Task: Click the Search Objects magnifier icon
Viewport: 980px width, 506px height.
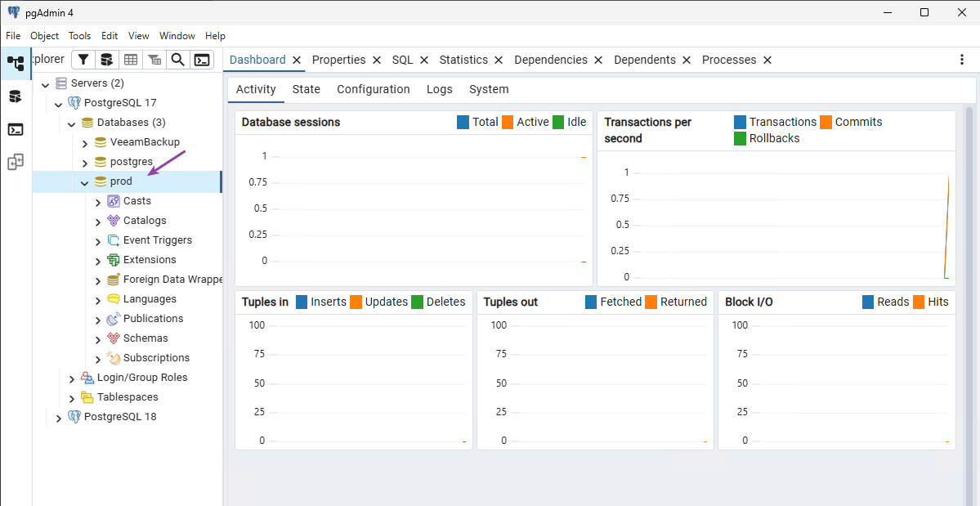Action: click(178, 60)
